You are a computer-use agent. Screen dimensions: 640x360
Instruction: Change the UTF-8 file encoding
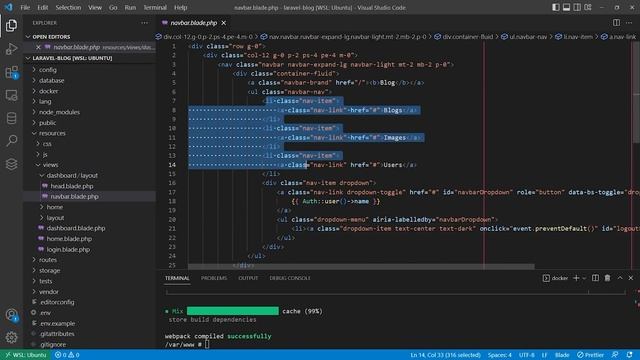[x=527, y=355]
